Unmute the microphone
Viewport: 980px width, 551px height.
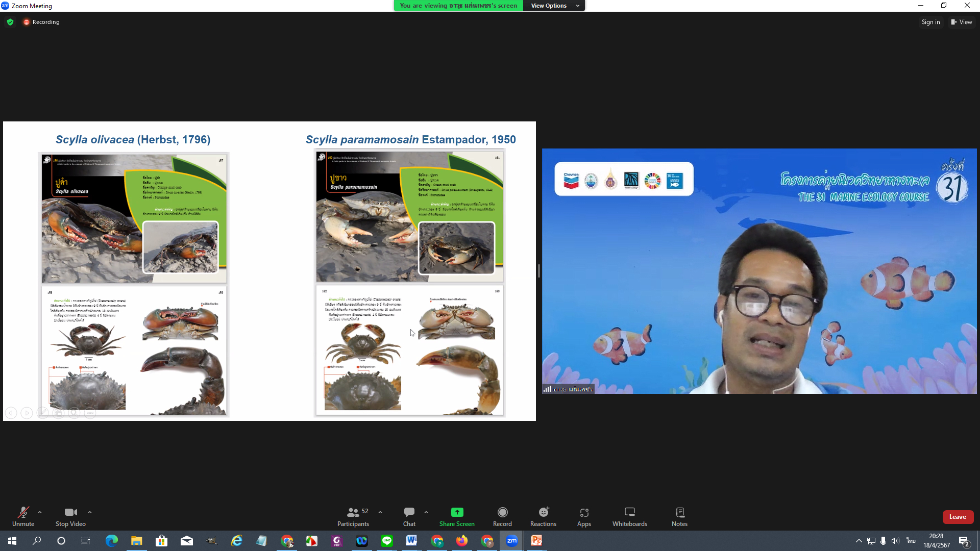point(23,516)
